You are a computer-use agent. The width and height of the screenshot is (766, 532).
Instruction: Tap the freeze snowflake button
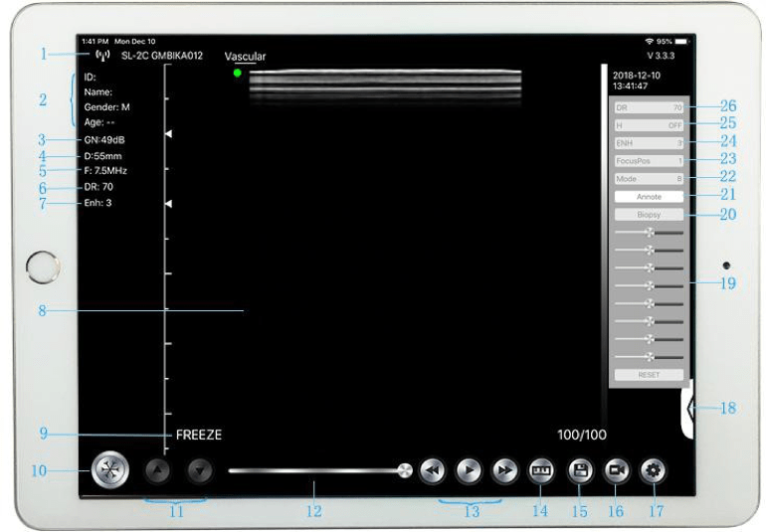point(110,470)
